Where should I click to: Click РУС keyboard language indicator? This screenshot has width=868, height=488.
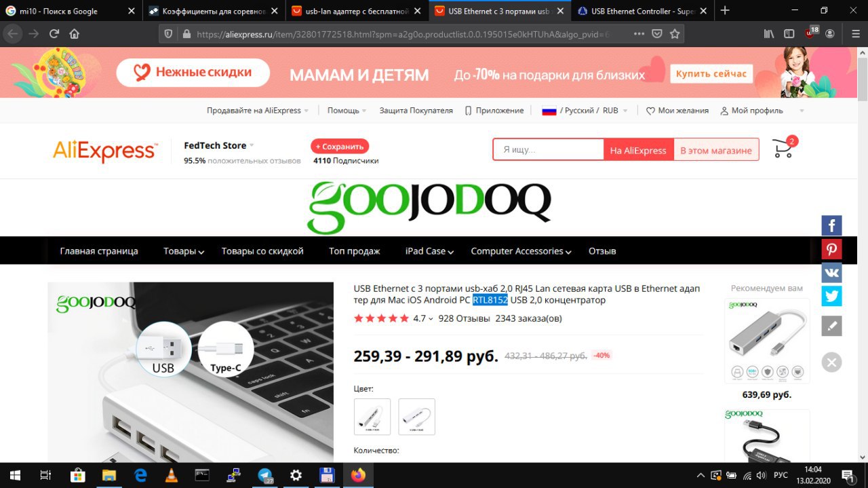point(781,475)
